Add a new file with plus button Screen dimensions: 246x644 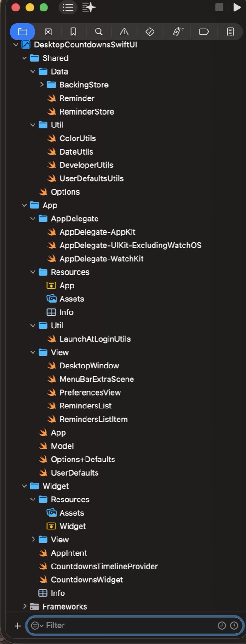[x=17, y=626]
